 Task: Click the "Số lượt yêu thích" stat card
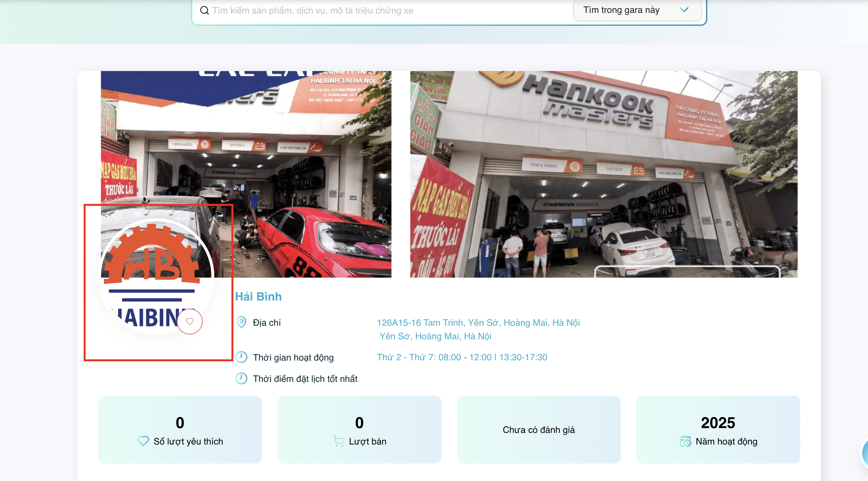pos(180,429)
